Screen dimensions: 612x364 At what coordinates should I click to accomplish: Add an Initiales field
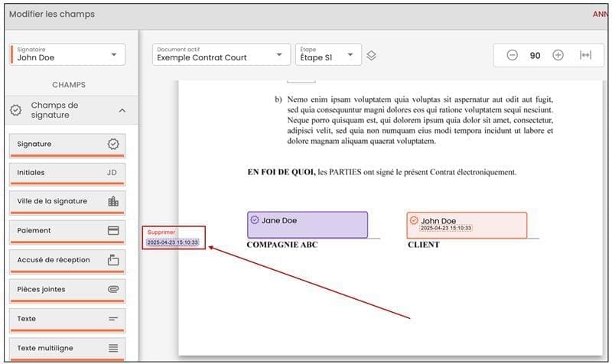point(67,173)
